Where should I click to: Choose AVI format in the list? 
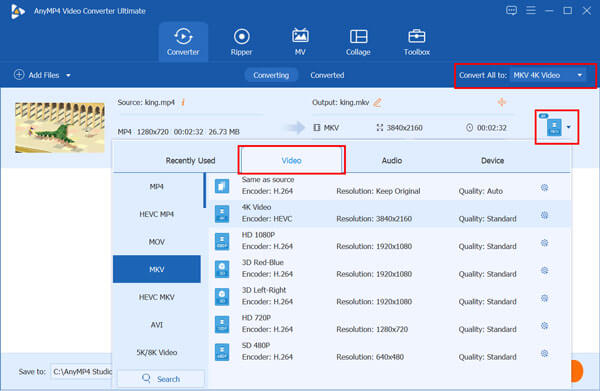click(157, 324)
